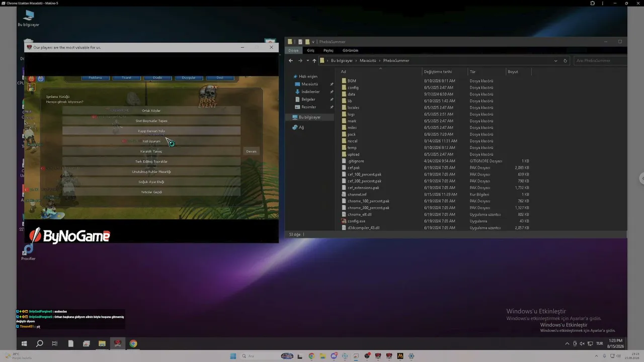Click the Masaüstü quick access icon
The height and width of the screenshot is (362, 644).
coord(297,84)
